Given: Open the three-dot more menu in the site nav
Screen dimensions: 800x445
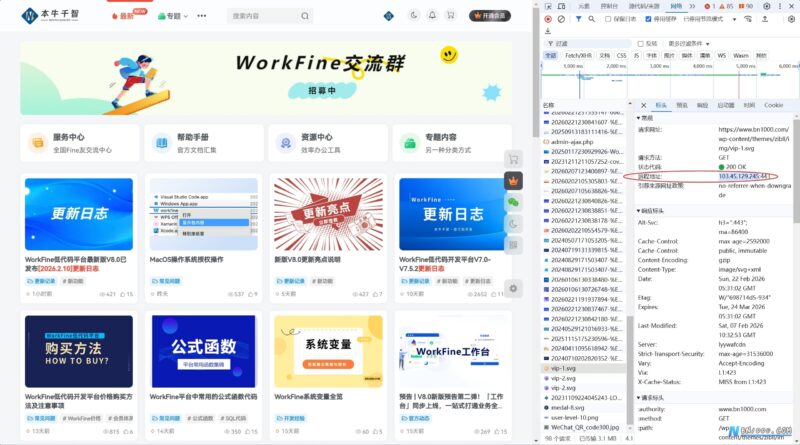Looking at the screenshot, I should pyautogui.click(x=202, y=16).
